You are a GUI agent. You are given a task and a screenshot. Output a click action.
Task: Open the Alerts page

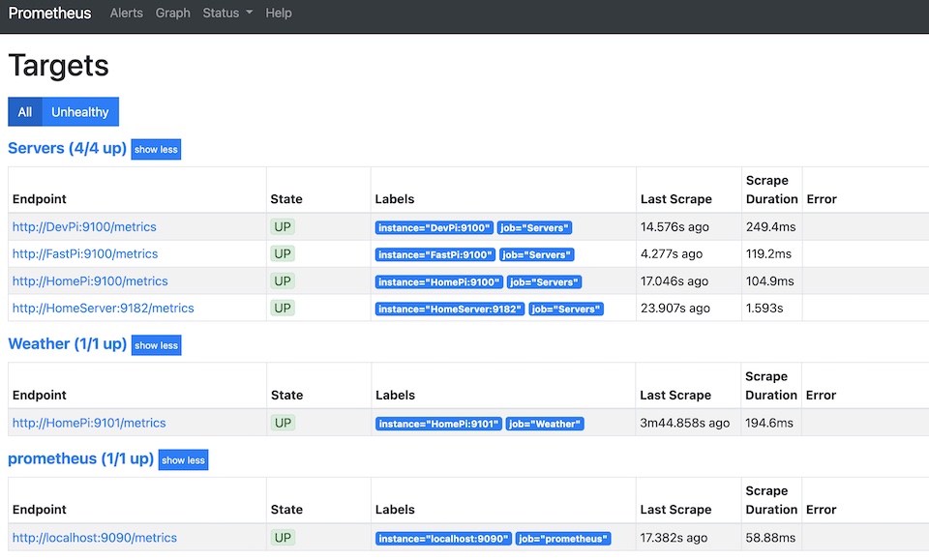pos(126,13)
